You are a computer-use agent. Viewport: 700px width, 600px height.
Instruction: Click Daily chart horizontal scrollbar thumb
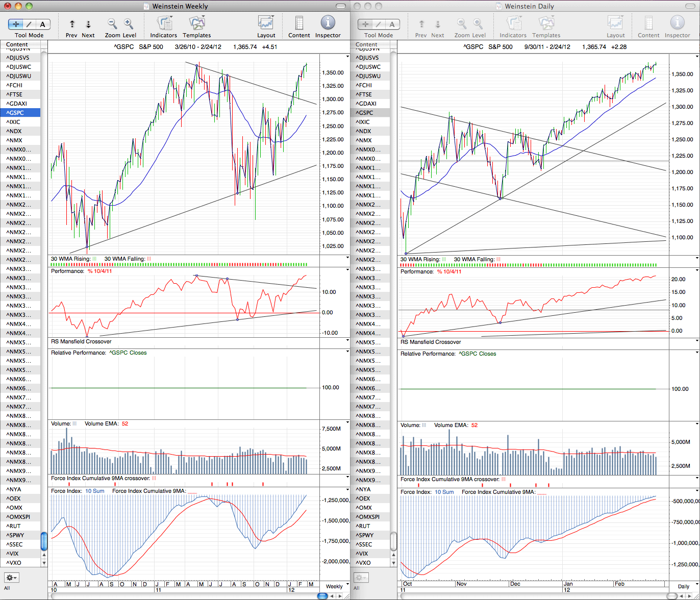click(x=672, y=596)
